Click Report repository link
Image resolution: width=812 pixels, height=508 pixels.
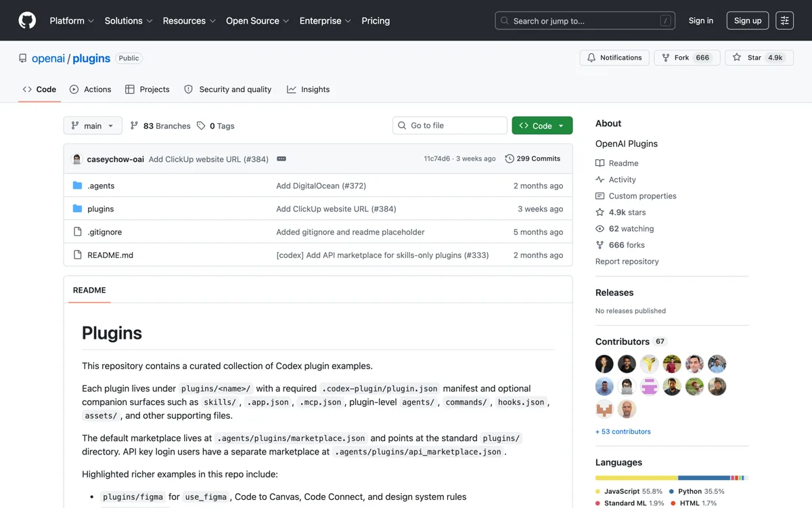[627, 261]
